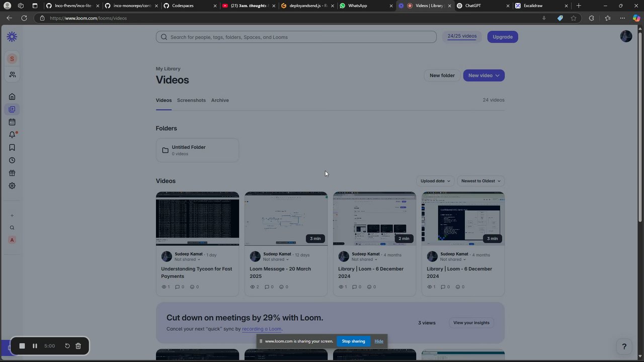The image size is (644, 362).
Task: Click View your insights button
Action: point(471,323)
